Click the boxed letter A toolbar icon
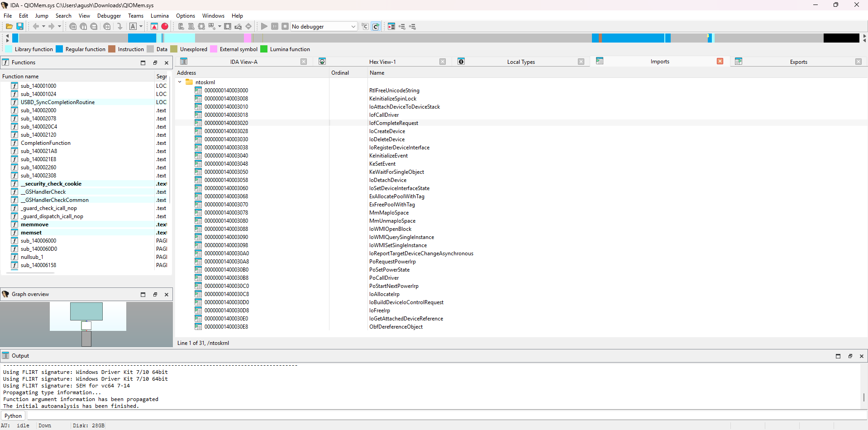868x430 pixels. 133,27
